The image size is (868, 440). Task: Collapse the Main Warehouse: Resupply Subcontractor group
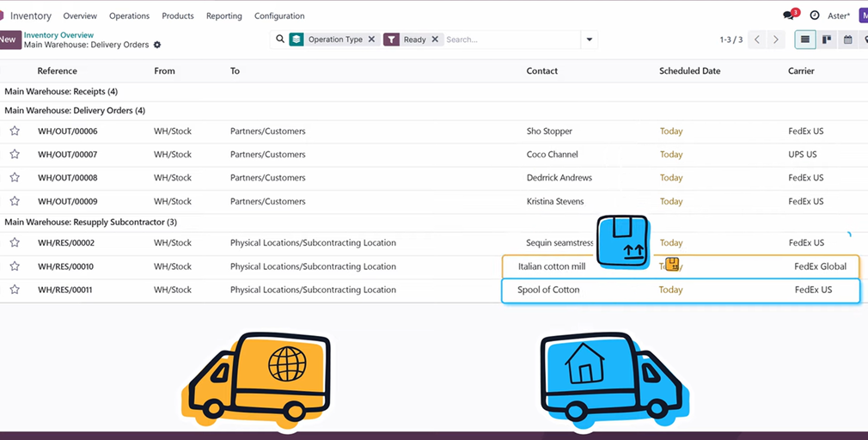pyautogui.click(x=91, y=222)
